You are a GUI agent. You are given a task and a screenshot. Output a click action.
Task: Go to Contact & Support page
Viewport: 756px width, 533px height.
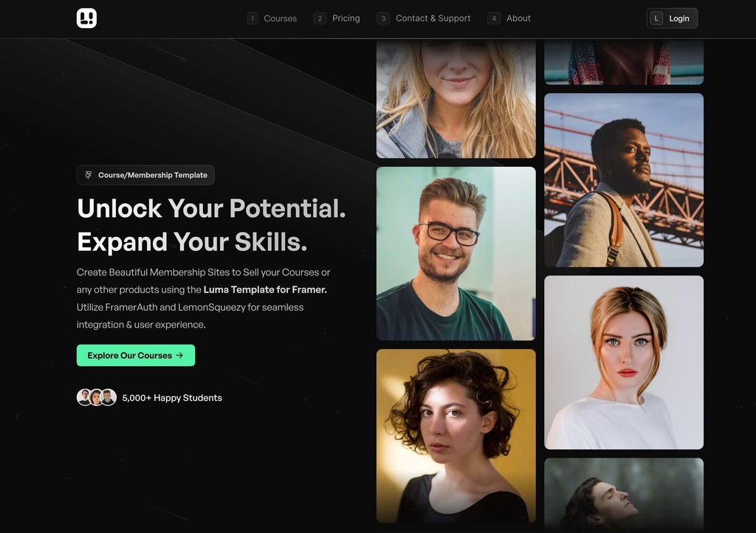[x=433, y=18]
